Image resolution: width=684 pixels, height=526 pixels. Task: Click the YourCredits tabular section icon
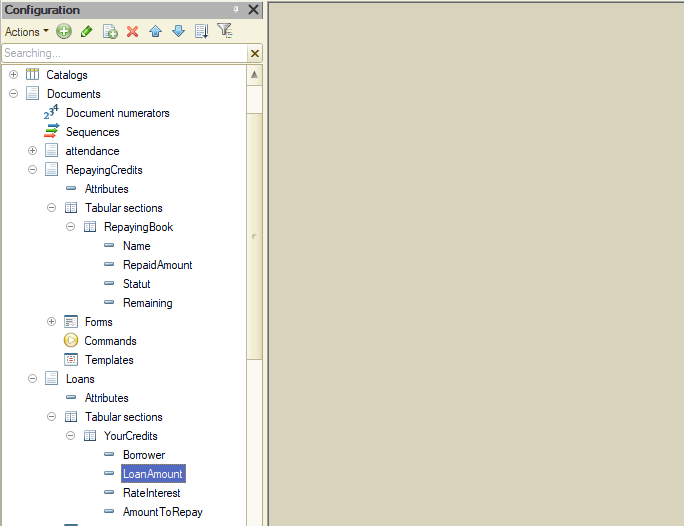point(90,436)
